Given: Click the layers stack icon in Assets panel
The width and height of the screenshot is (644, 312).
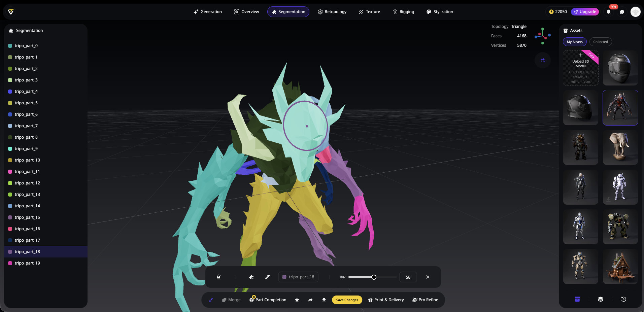Looking at the screenshot, I should tap(601, 299).
